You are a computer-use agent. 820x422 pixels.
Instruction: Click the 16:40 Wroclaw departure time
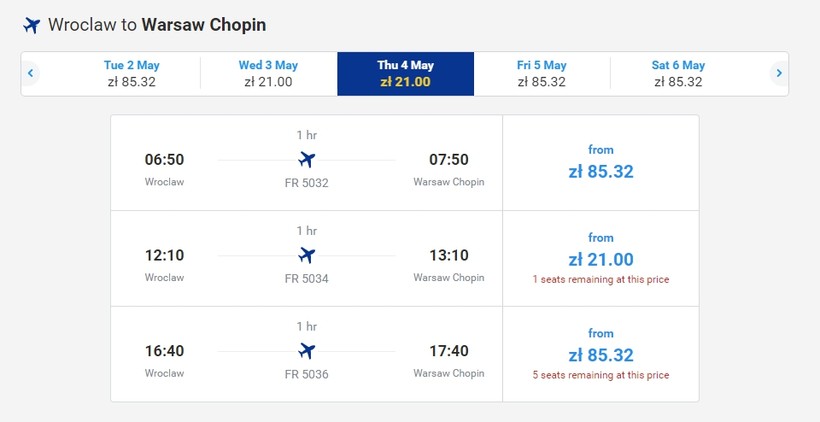pyautogui.click(x=165, y=351)
